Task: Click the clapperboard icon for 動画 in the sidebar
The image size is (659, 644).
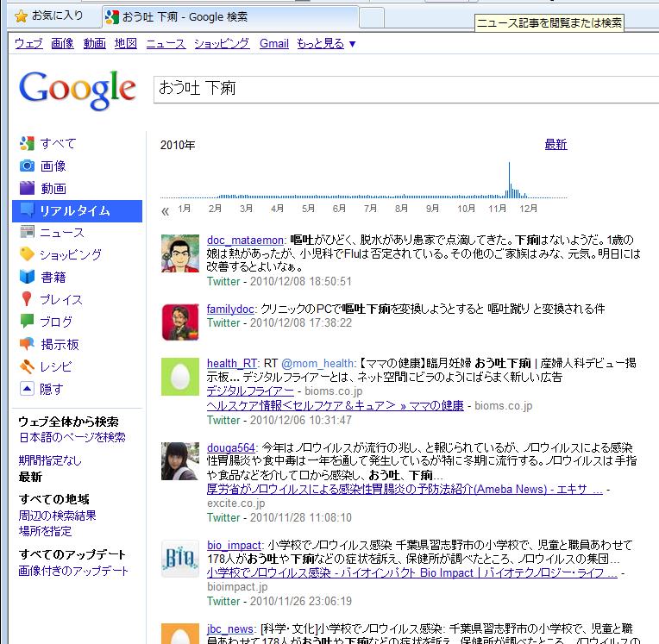Action: [27, 188]
